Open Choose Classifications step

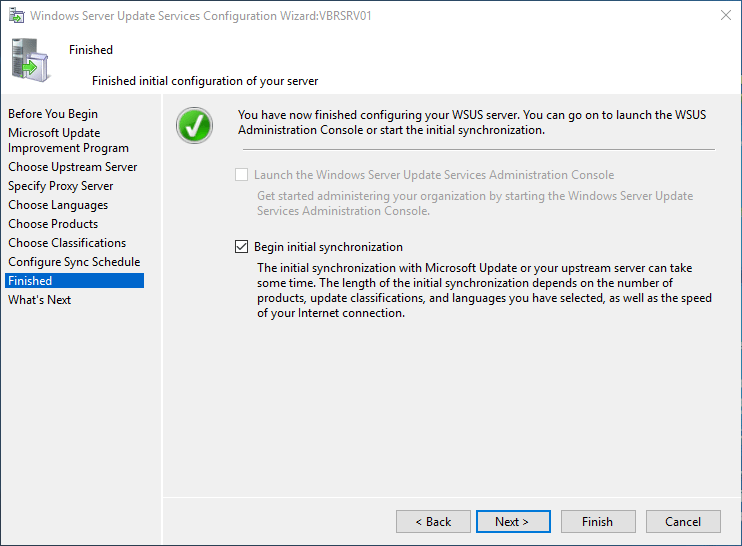[x=67, y=243]
